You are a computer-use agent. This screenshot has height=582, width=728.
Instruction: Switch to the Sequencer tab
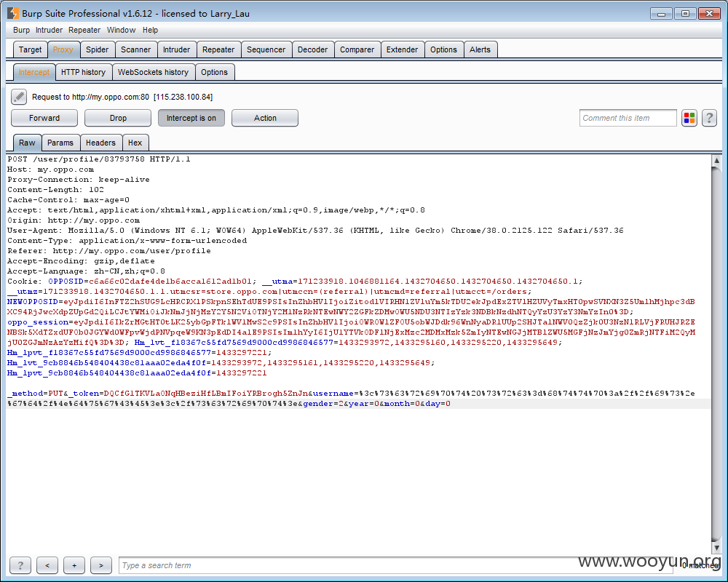click(x=266, y=49)
